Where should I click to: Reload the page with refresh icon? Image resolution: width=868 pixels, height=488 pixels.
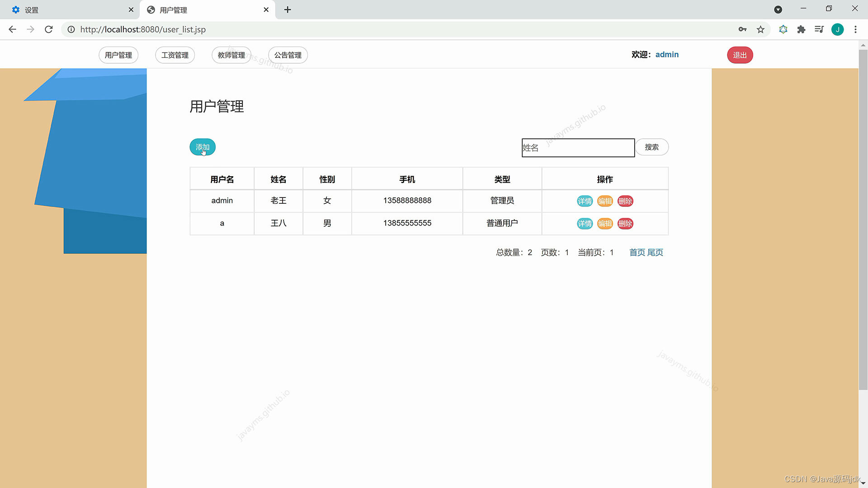49,29
